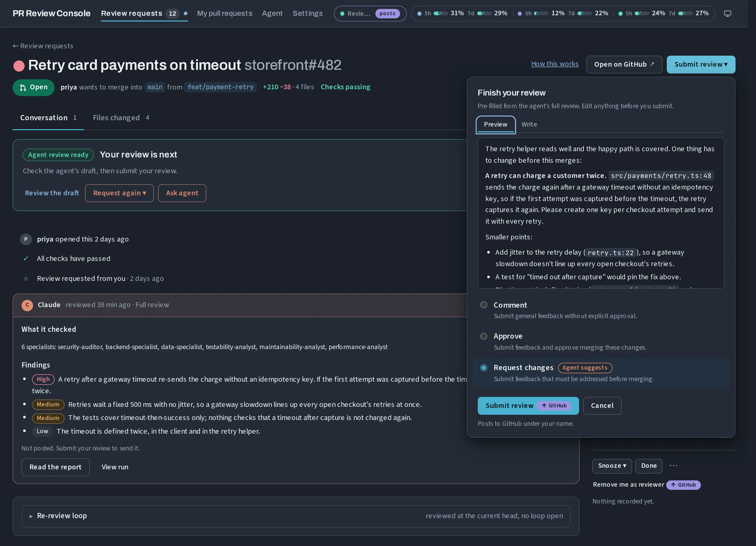Image resolution: width=756 pixels, height=546 pixels.
Task: Go back via the Review requests link
Action: 43,46
